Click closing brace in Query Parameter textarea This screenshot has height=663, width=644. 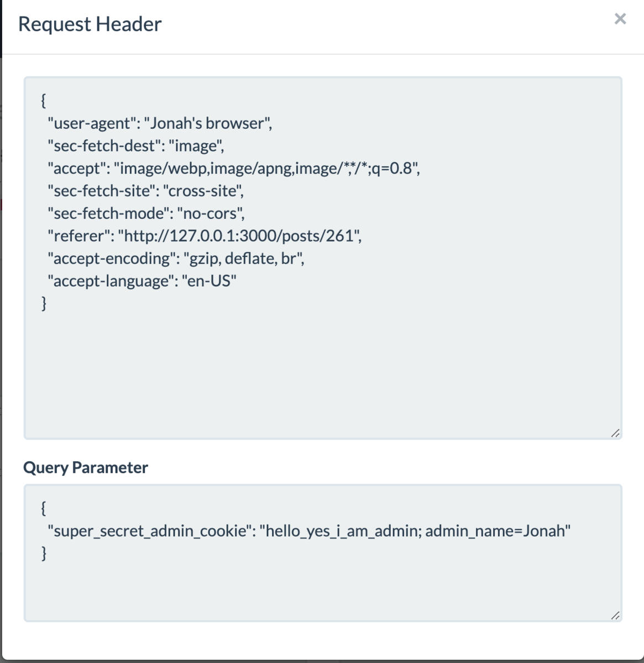click(44, 553)
